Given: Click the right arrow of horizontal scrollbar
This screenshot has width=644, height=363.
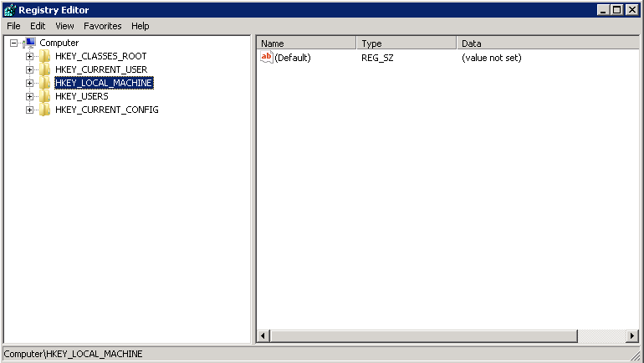Looking at the screenshot, I should tap(632, 336).
